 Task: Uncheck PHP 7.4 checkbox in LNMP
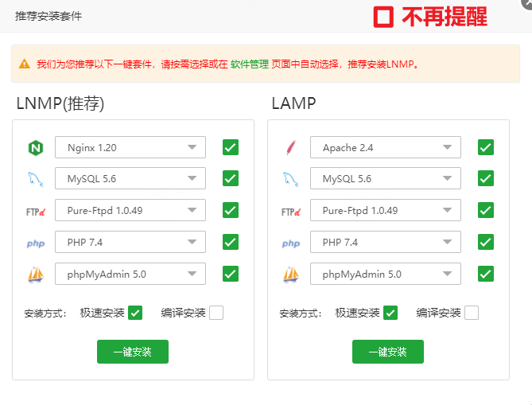(231, 242)
